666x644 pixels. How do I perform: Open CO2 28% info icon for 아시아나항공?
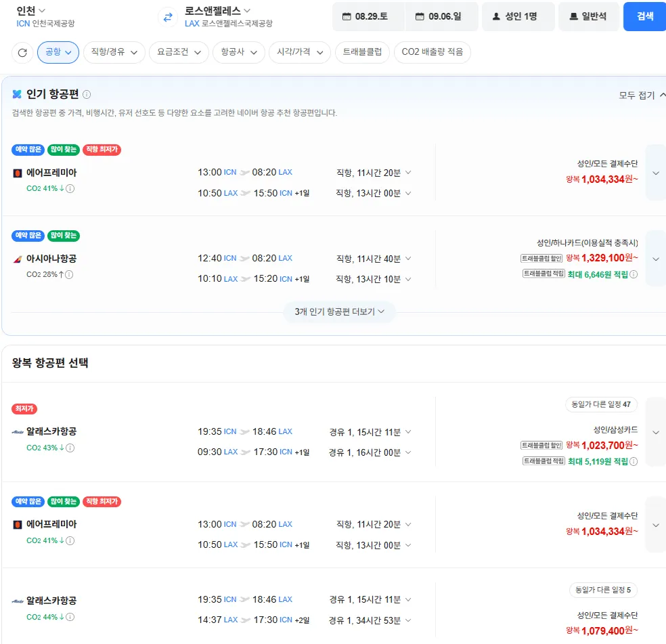[69, 275]
